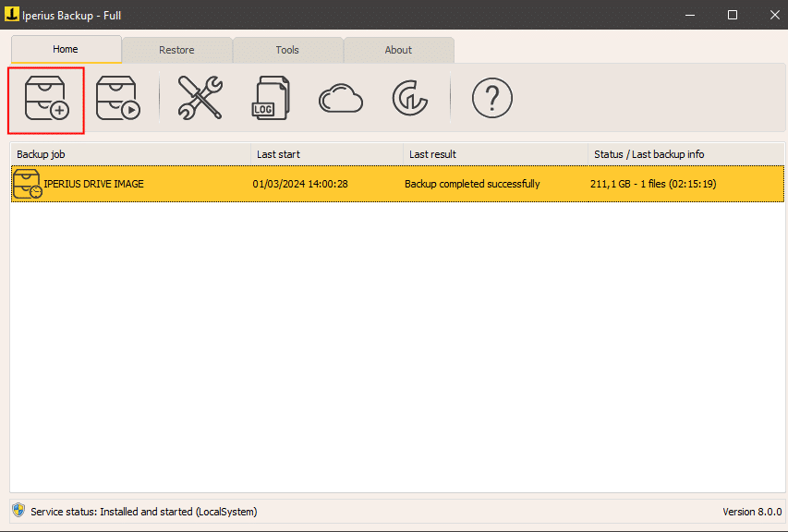Click the Version 8.0.0 label
The image size is (788, 532).
[x=752, y=511]
